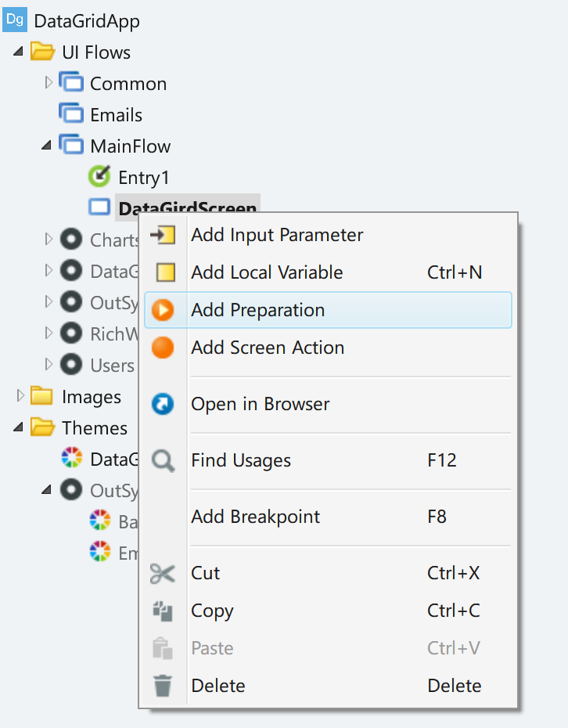
Task: Click the DataG theme color wheel icon
Action: tap(72, 457)
